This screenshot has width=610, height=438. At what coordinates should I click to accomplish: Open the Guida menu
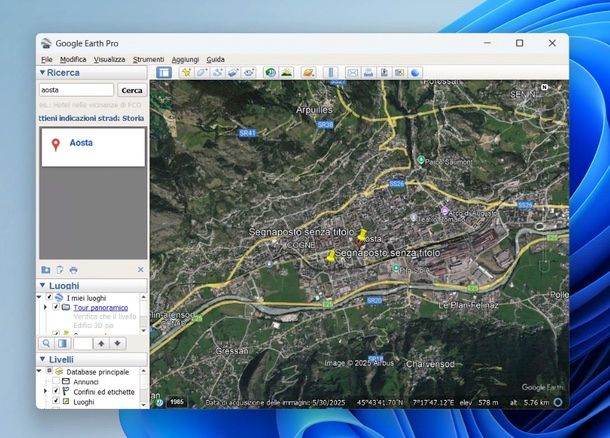click(216, 59)
